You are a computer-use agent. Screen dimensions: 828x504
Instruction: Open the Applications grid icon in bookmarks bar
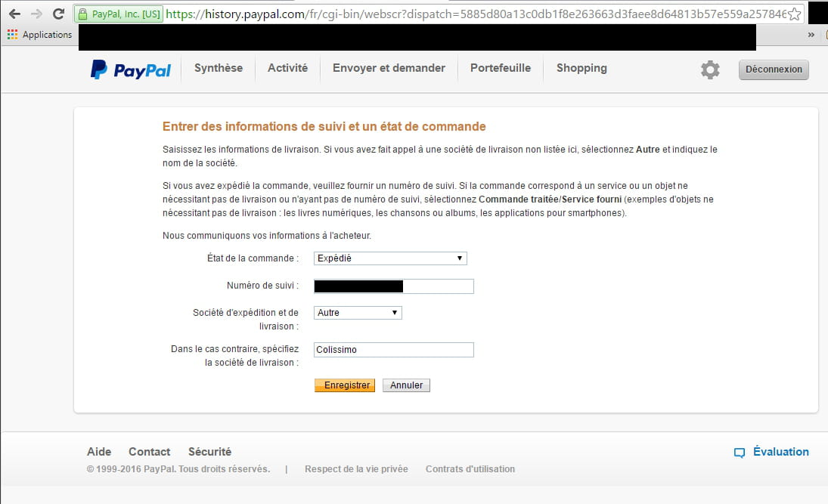point(12,35)
